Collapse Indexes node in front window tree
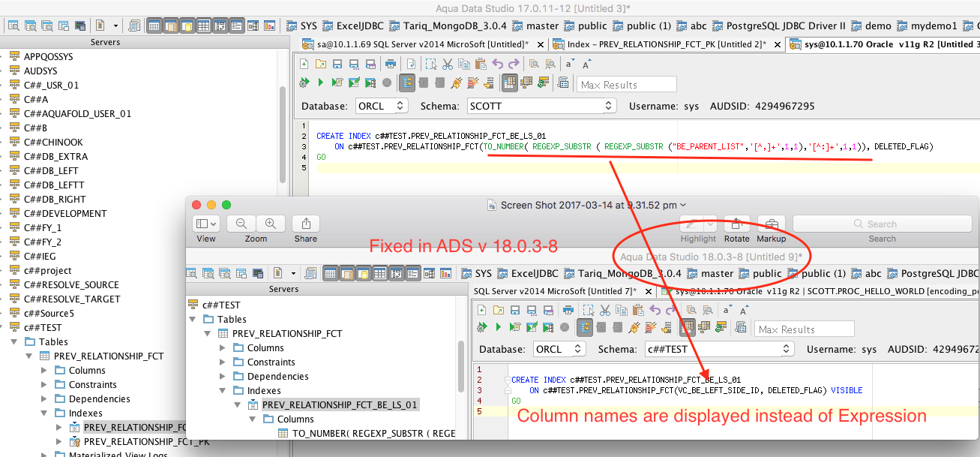The height and width of the screenshot is (457, 980). 222,390
